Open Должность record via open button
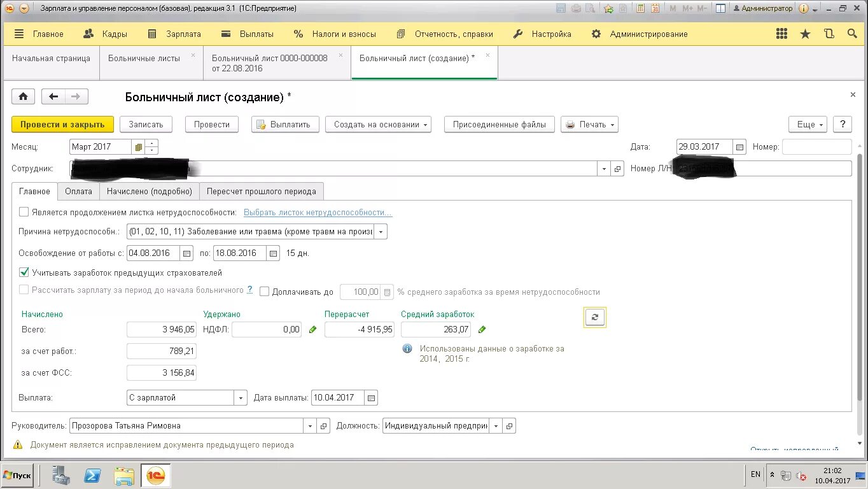868x489 pixels. point(509,426)
